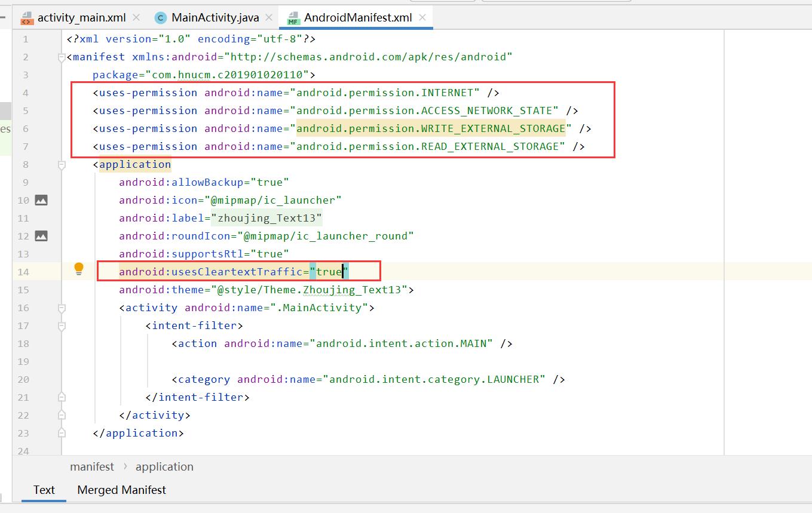The image size is (812, 513).
Task: Click fold end marker on line 22
Action: (x=62, y=414)
